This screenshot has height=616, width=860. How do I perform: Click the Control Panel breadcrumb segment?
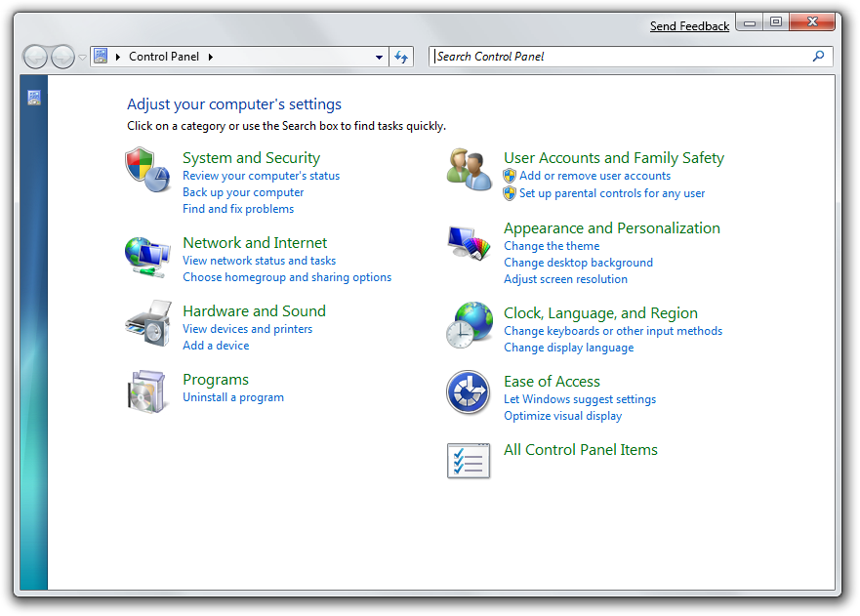164,57
